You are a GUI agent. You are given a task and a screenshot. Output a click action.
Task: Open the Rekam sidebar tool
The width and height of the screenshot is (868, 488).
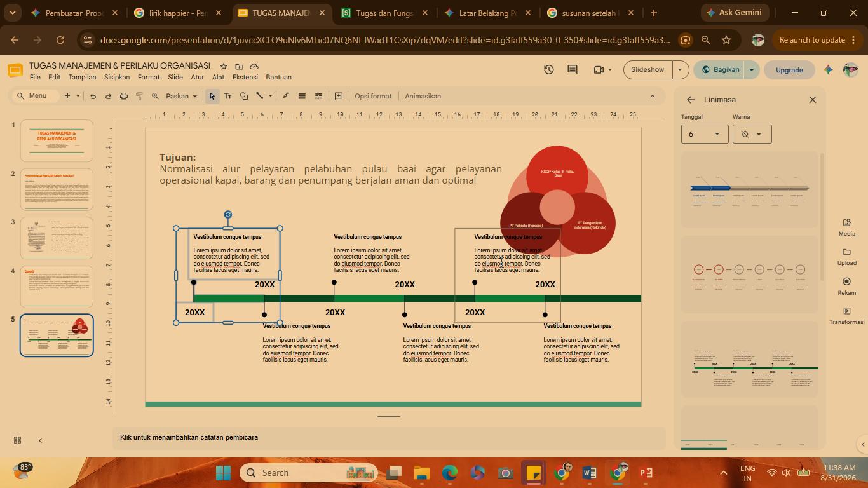click(x=846, y=287)
